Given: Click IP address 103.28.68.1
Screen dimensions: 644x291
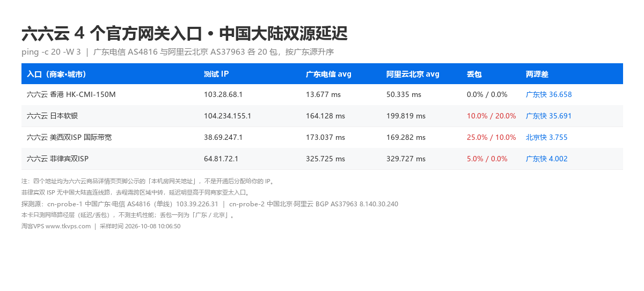Looking at the screenshot, I should 223,94.
